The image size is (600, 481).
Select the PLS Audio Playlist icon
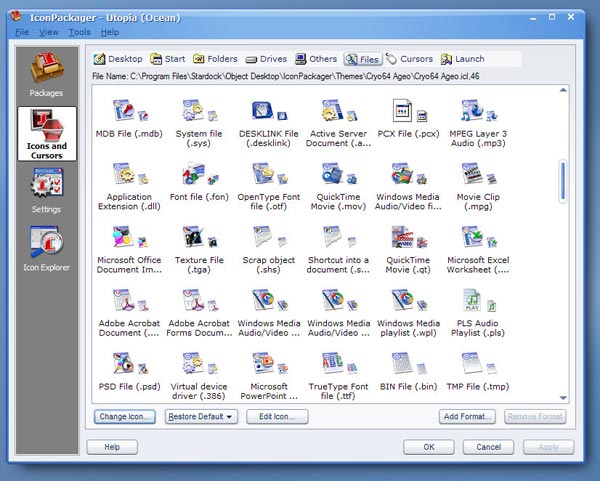pyautogui.click(x=477, y=301)
